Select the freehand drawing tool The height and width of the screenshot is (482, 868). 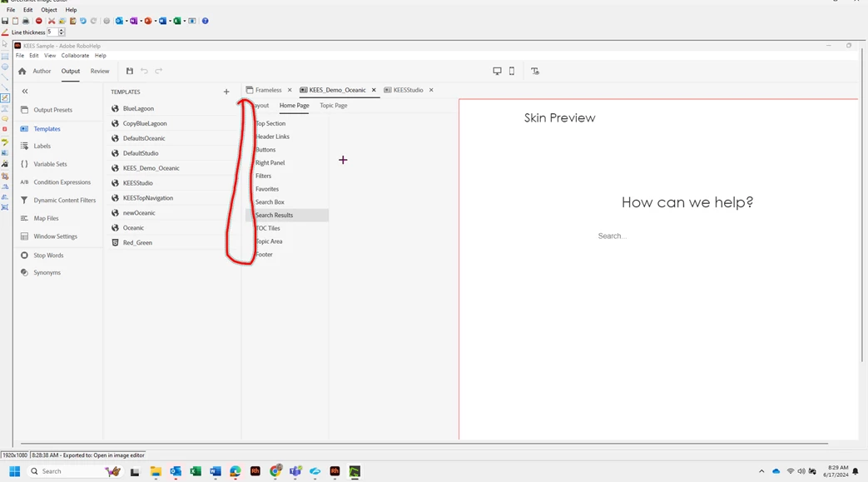[5, 97]
